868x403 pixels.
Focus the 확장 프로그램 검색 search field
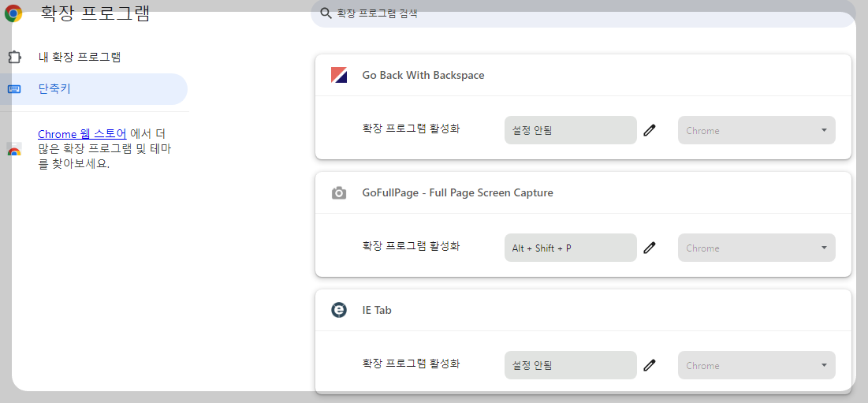tap(583, 14)
